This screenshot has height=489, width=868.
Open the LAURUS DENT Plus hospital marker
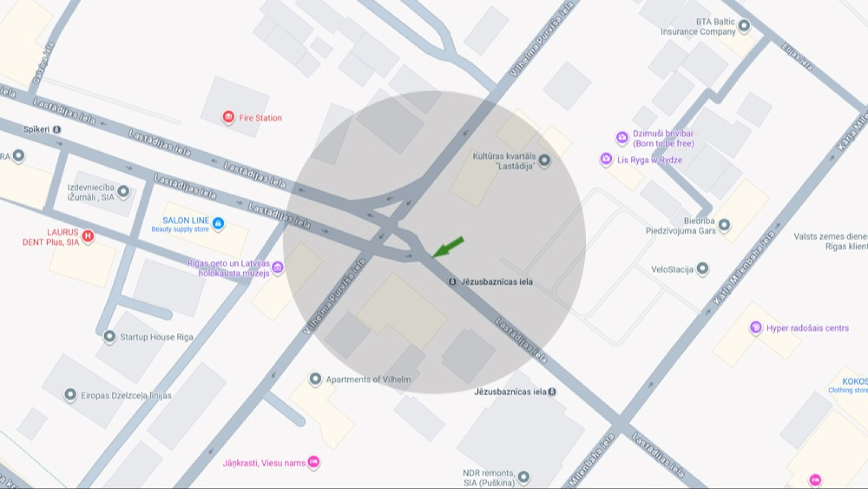88,236
